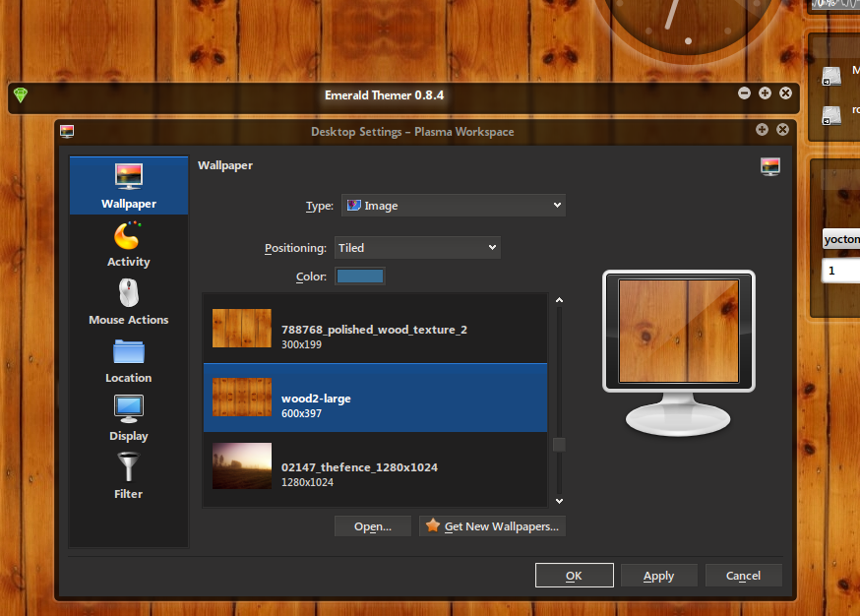Click the lower drive icon on desktop panel
This screenshot has width=860, height=616.
831,115
